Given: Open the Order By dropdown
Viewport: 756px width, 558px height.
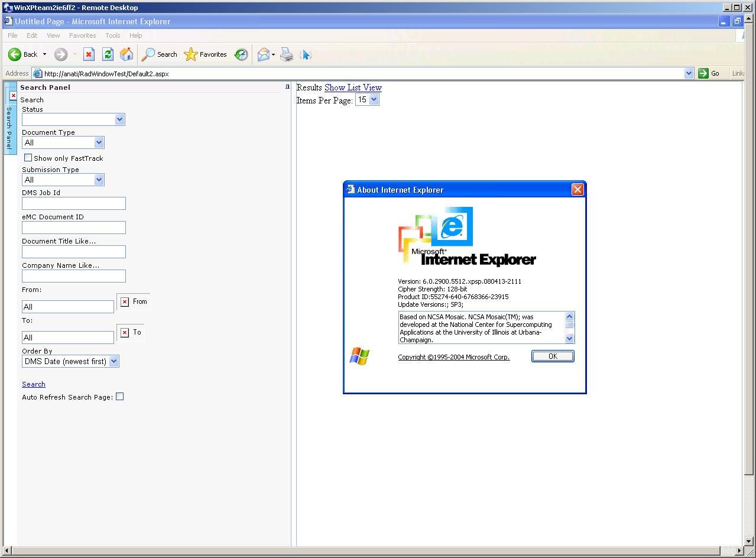Looking at the screenshot, I should pyautogui.click(x=114, y=361).
